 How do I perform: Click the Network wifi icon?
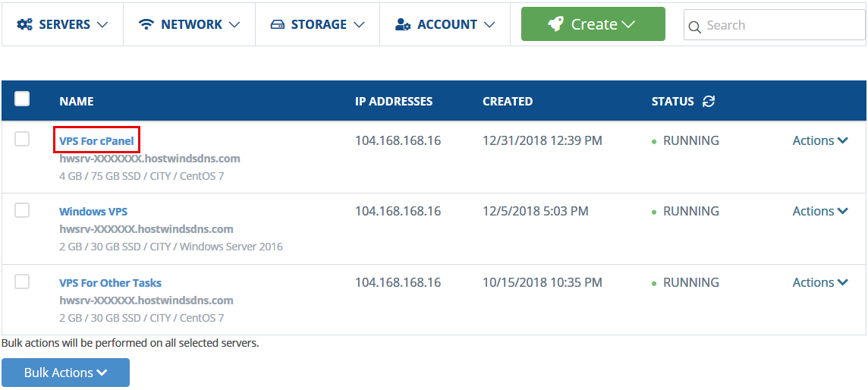(x=146, y=24)
